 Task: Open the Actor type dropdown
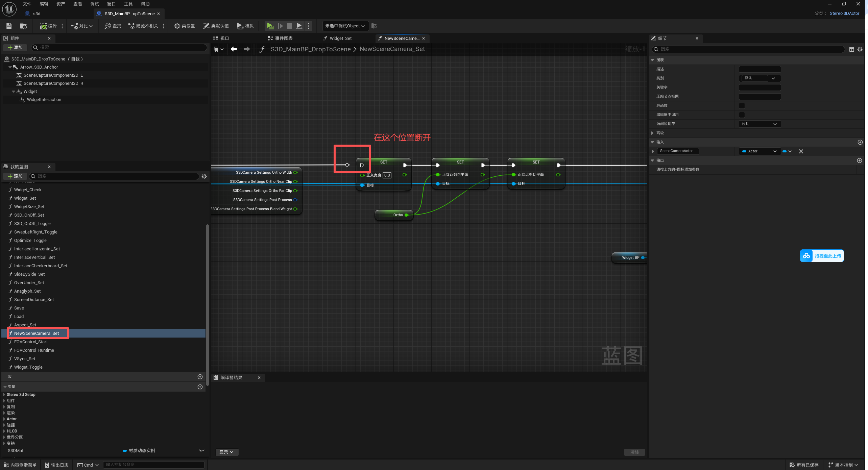click(x=759, y=151)
